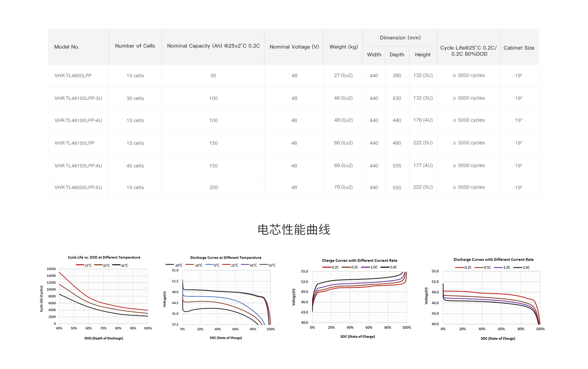
Task: Click the 45 cells value
Action: (x=135, y=166)
